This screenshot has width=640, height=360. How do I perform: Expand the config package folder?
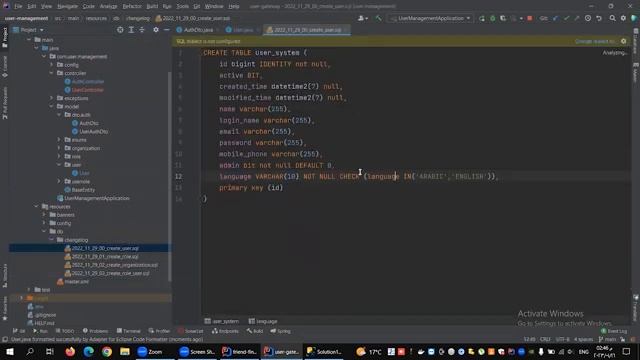tap(51, 65)
